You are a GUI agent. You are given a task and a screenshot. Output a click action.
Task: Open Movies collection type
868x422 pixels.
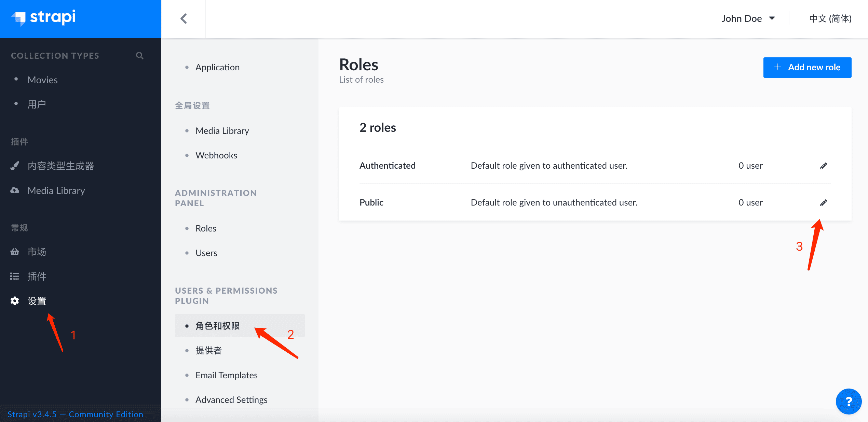click(42, 80)
